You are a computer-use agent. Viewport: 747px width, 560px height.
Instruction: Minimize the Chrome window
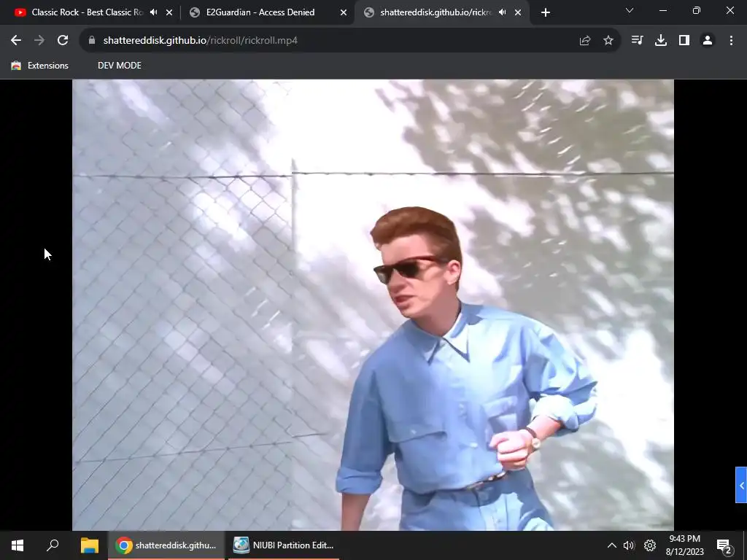[x=663, y=10]
